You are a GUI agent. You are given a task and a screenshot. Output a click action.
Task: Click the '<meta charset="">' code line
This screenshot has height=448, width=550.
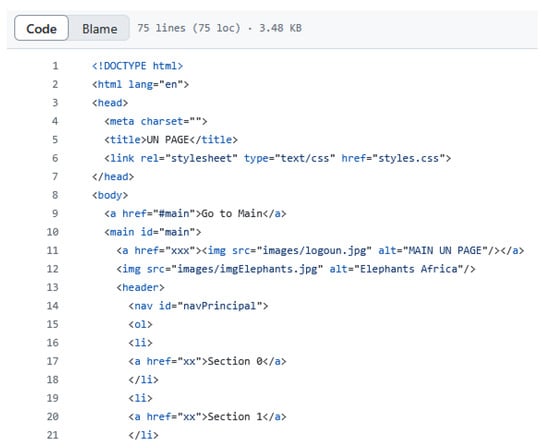[156, 121]
